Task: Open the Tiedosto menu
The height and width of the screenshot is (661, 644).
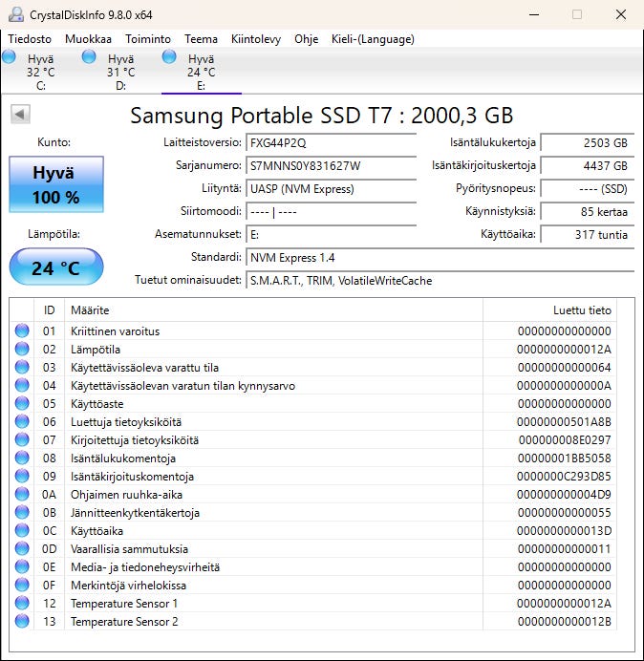Action: click(31, 39)
